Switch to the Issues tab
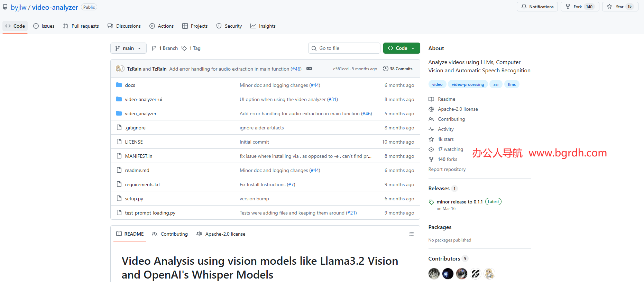 click(44, 26)
